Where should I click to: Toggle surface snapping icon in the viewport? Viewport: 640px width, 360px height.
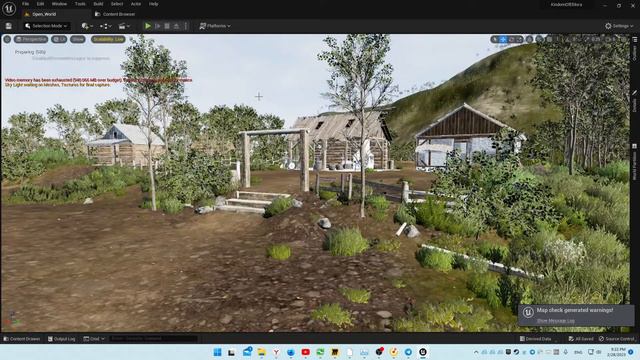[x=540, y=39]
